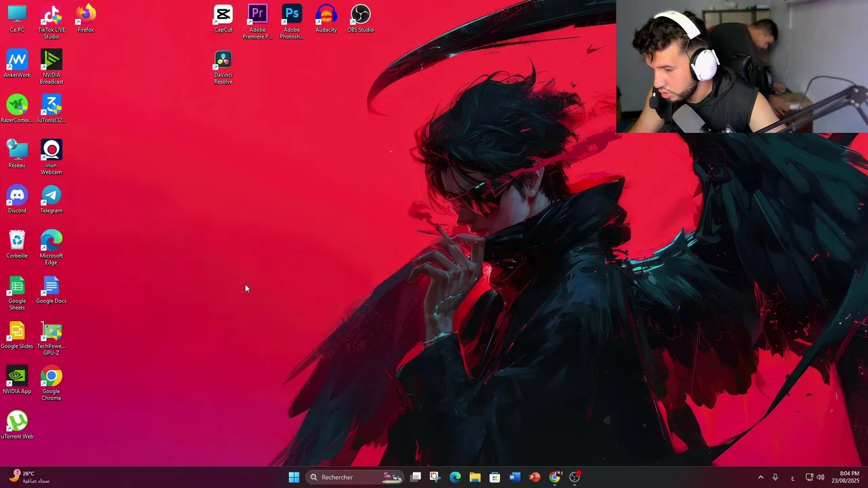Select the NVIDIA Broadcast shortcut

(52, 67)
